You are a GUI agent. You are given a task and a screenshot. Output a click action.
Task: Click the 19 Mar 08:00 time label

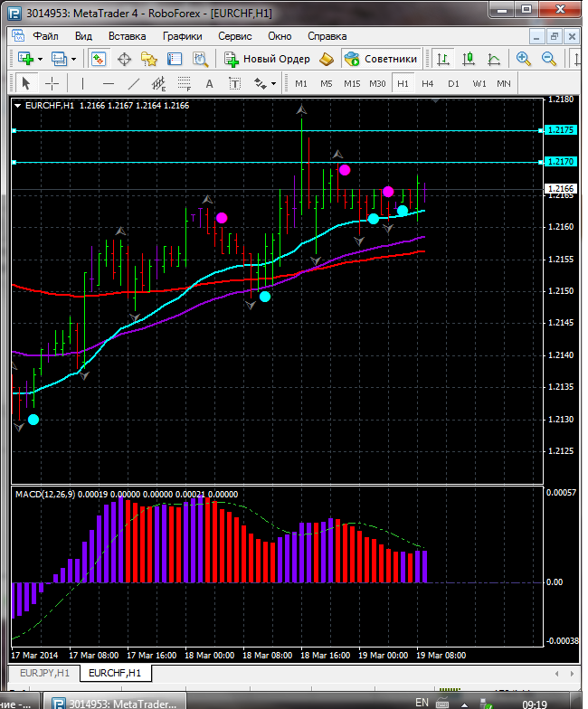pyautogui.click(x=441, y=655)
